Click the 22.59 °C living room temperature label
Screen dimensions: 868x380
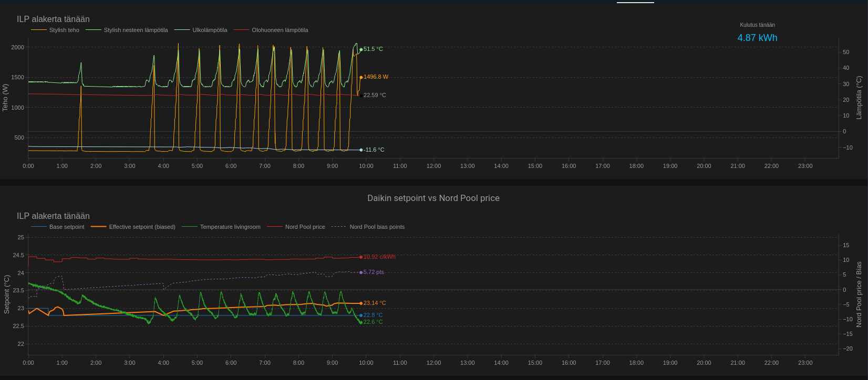(x=375, y=95)
